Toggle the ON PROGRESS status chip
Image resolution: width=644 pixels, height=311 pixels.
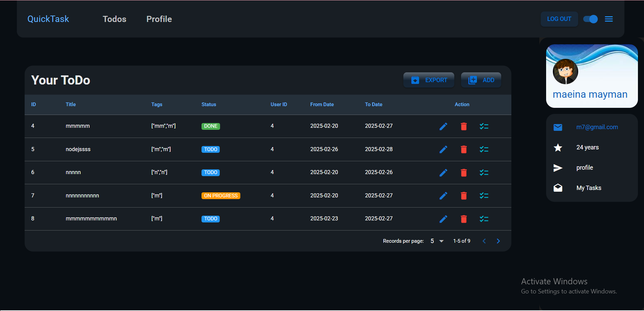click(221, 196)
